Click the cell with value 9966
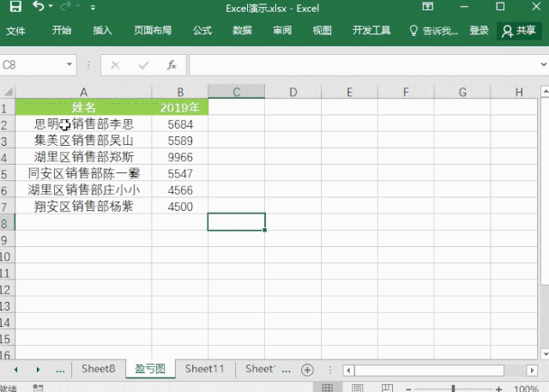Viewport: 549px width, 392px height. [x=180, y=157]
